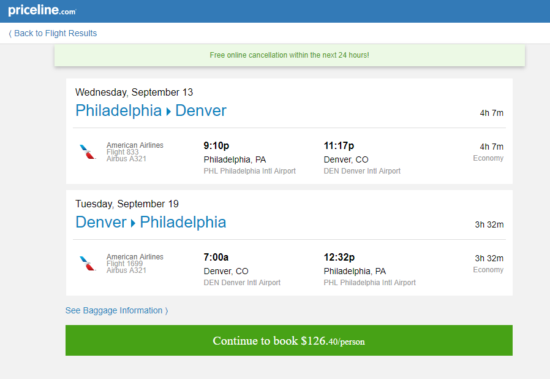The width and height of the screenshot is (550, 379).
Task: Continue to book at $126.40 per person
Action: 289,340
